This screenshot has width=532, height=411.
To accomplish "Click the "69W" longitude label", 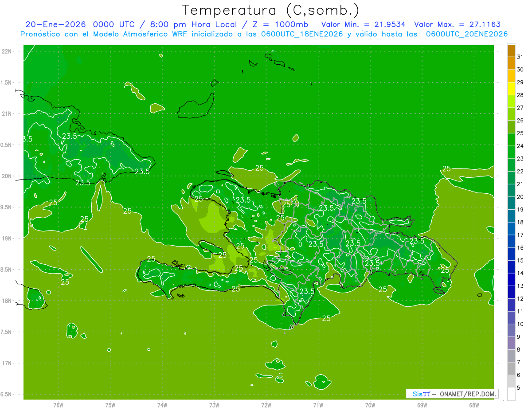I will pos(422,405).
